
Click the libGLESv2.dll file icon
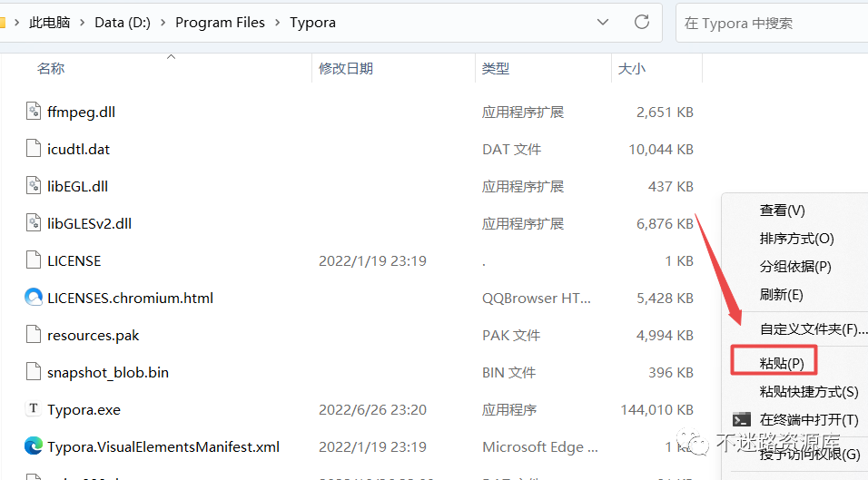click(34, 223)
